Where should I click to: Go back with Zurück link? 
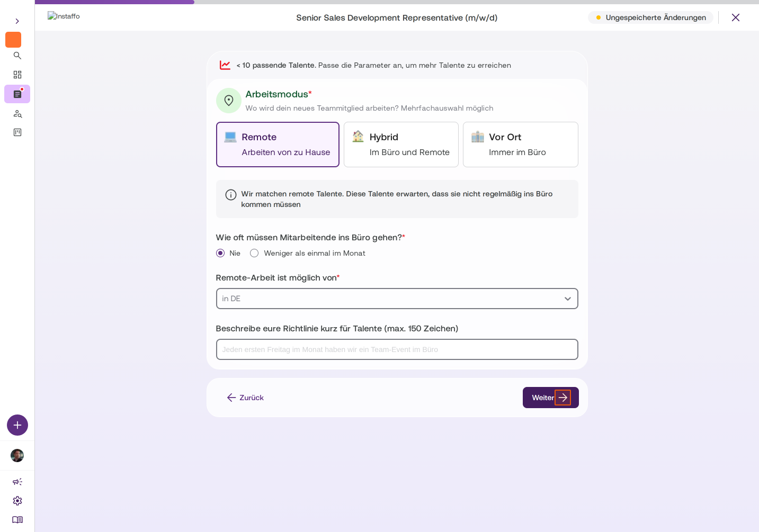coord(245,398)
